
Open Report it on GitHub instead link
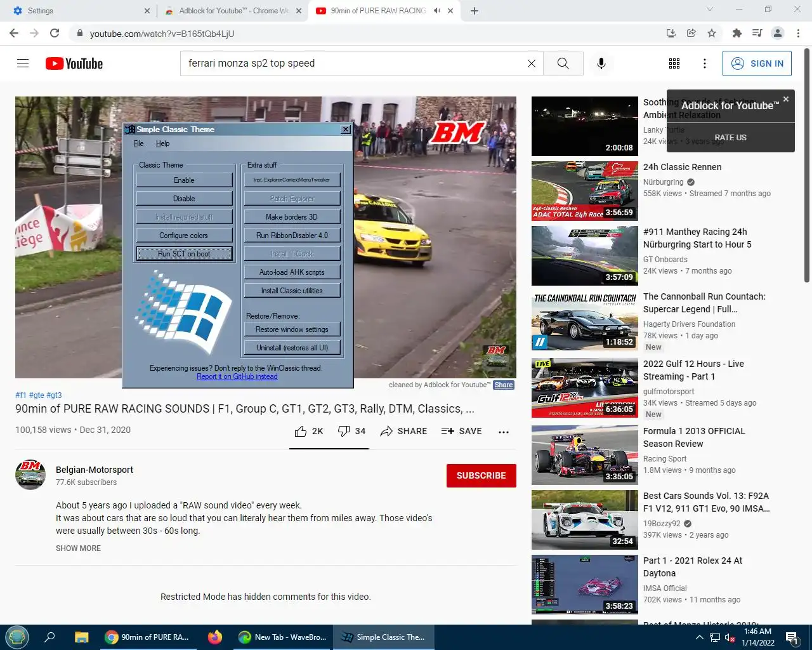(x=237, y=376)
